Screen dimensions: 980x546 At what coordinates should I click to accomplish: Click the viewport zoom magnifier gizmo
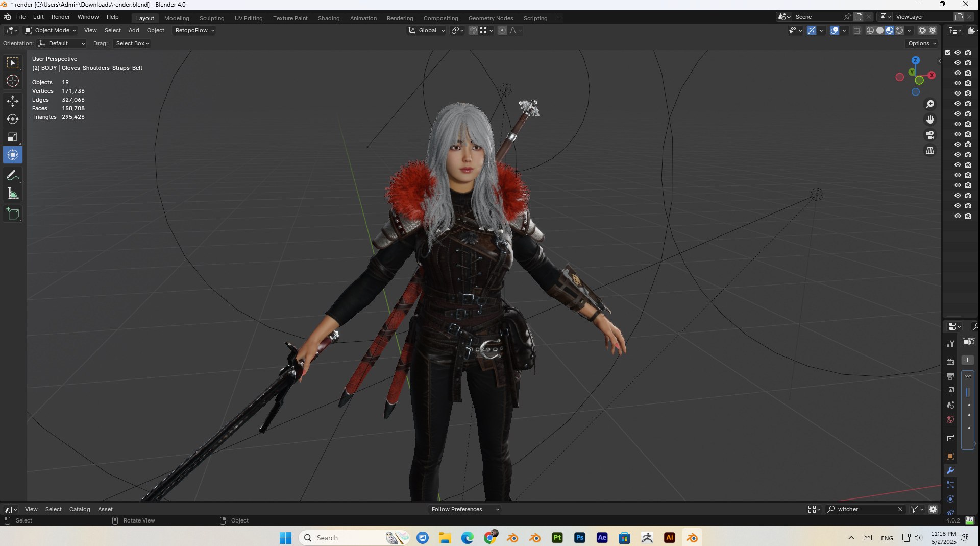930,104
